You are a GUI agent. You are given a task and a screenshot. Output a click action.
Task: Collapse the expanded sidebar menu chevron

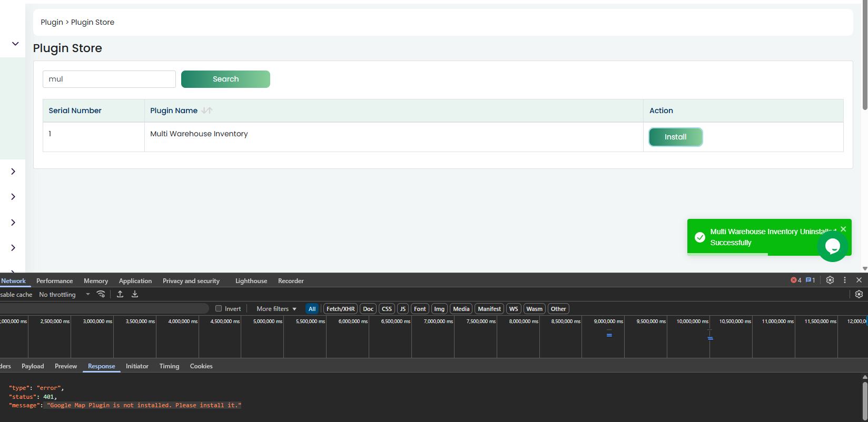click(x=15, y=44)
